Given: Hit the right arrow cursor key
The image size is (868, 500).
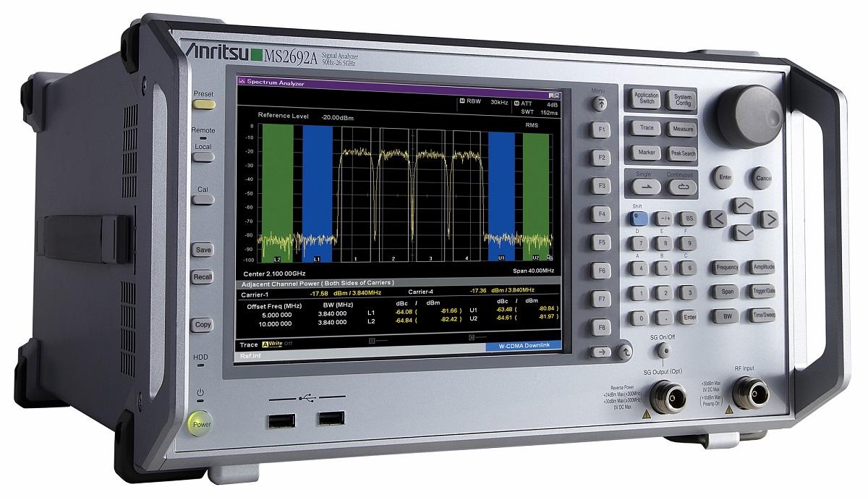Looking at the screenshot, I should pyautogui.click(x=769, y=219).
